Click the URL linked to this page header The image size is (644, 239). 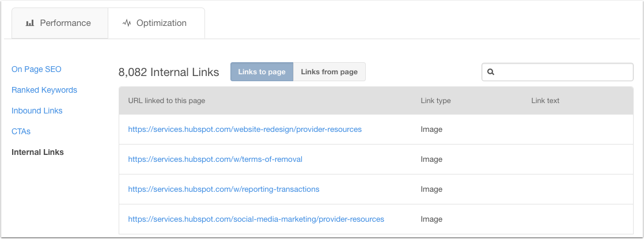coord(166,101)
